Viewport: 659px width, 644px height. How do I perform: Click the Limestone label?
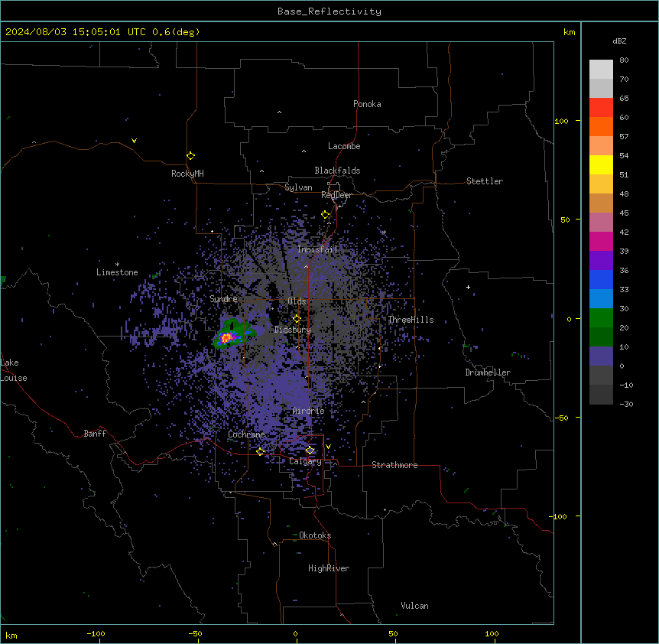(x=117, y=272)
